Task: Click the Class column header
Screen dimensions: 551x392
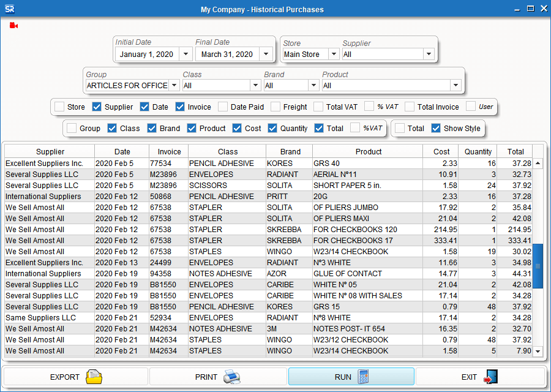Action: [227, 151]
